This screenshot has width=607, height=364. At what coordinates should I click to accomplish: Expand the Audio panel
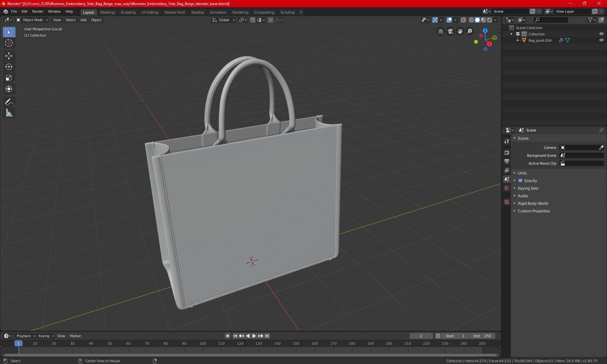[523, 196]
